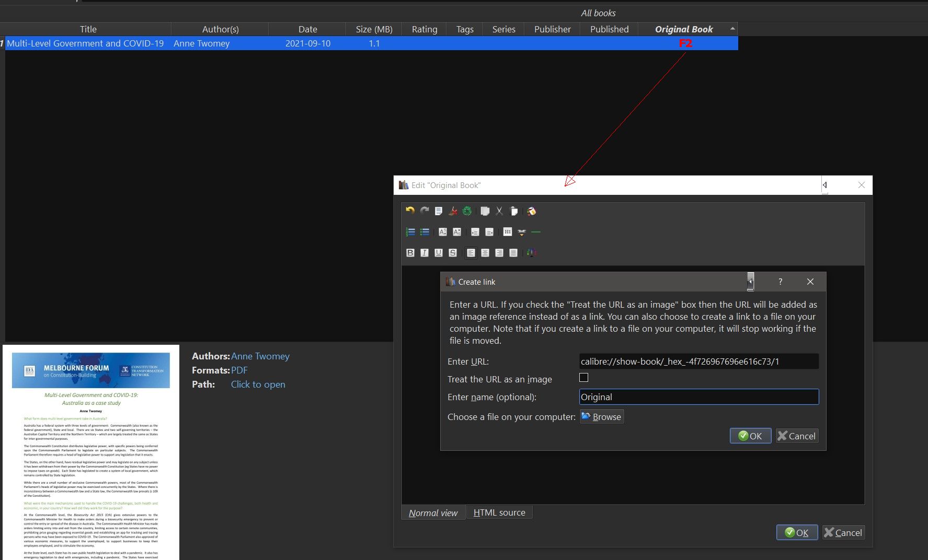This screenshot has height=560, width=928.
Task: Click the Enter URL input field
Action: coord(699,361)
